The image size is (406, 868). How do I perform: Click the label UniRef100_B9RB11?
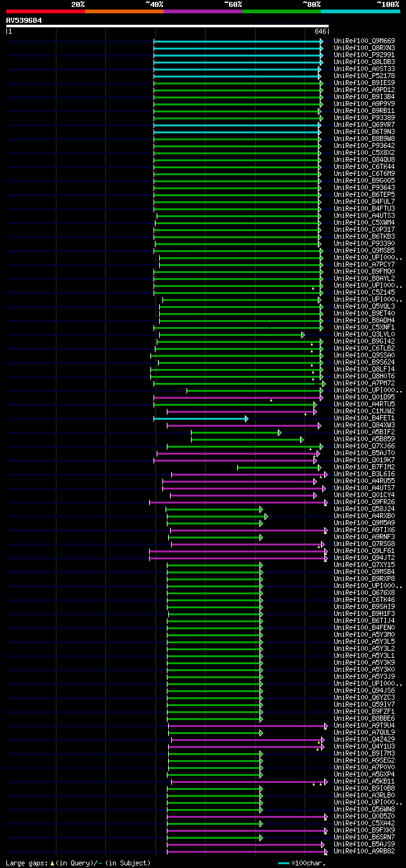click(364, 111)
